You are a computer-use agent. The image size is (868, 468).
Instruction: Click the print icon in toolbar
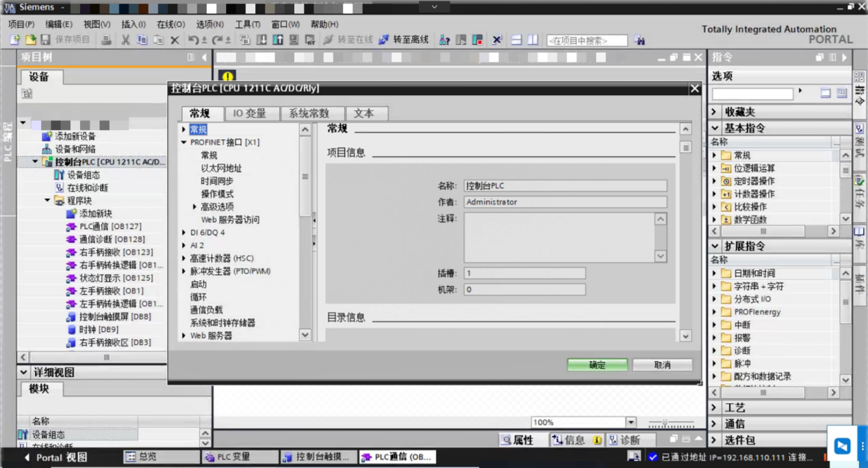[106, 40]
